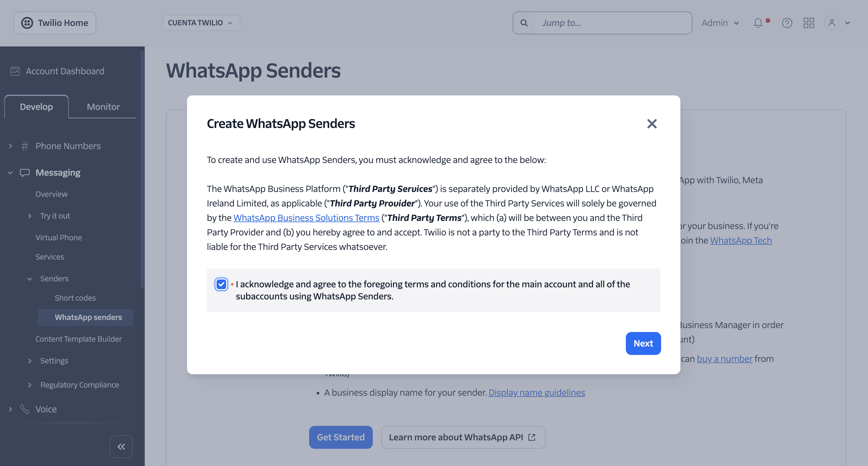Image resolution: width=868 pixels, height=466 pixels.
Task: Open the notifications bell
Action: (758, 23)
